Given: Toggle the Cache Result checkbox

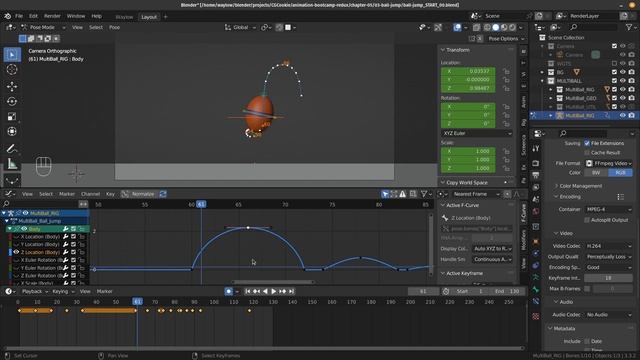Looking at the screenshot, I should 587,153.
